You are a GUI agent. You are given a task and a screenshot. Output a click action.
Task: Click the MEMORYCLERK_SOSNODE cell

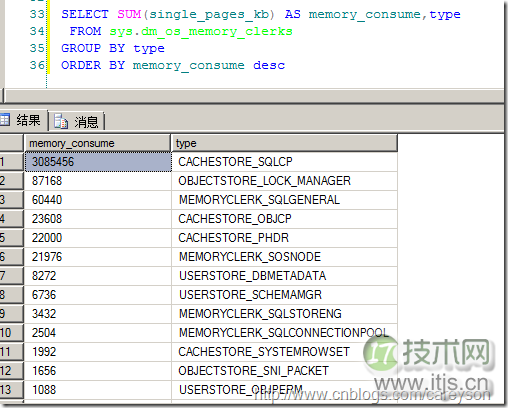pos(284,257)
